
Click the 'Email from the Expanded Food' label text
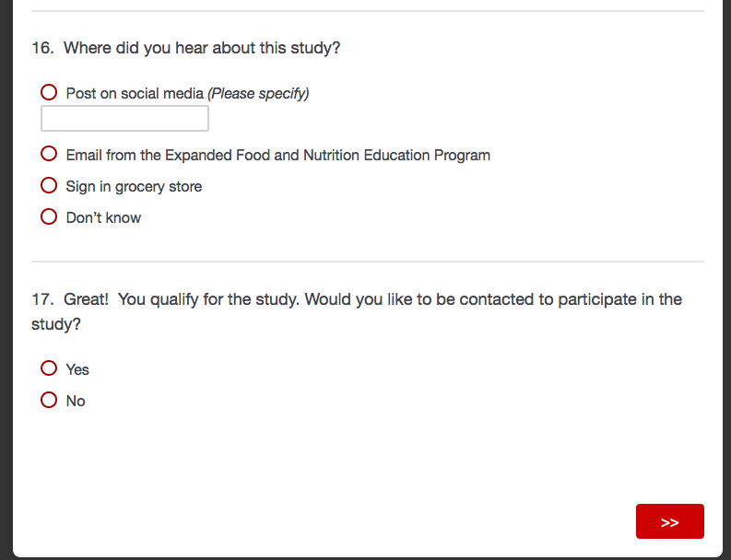point(277,156)
